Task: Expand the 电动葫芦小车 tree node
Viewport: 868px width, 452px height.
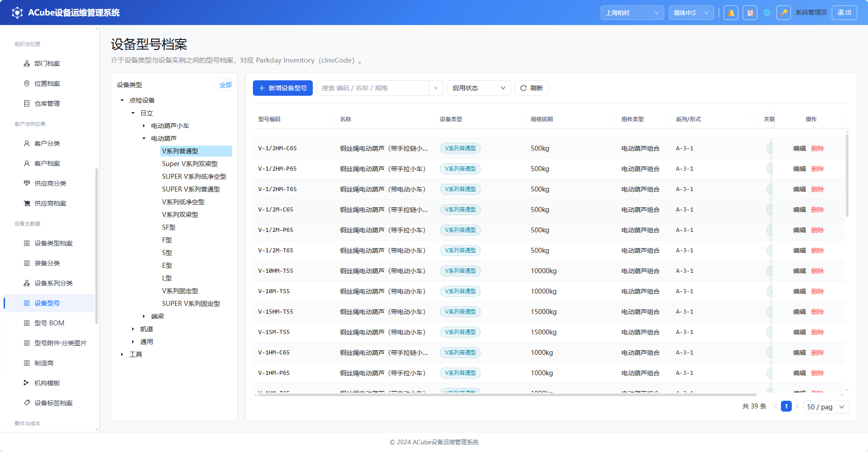Action: [x=144, y=126]
